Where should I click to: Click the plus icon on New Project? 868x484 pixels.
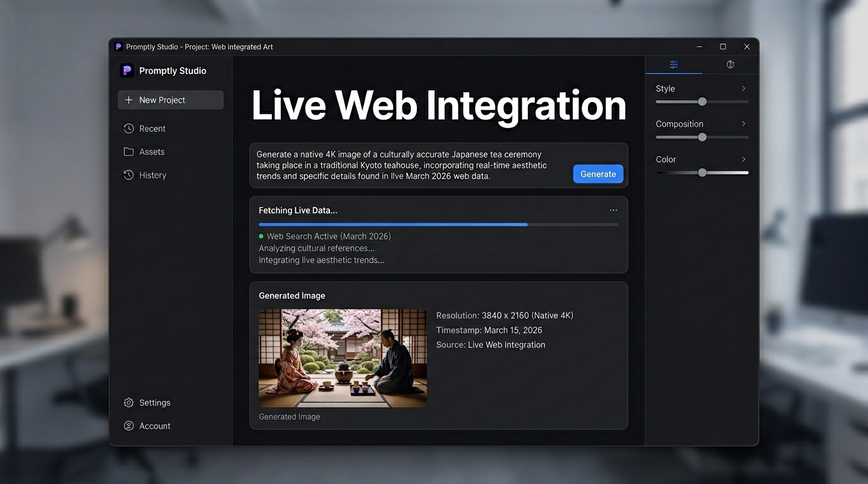click(x=129, y=100)
